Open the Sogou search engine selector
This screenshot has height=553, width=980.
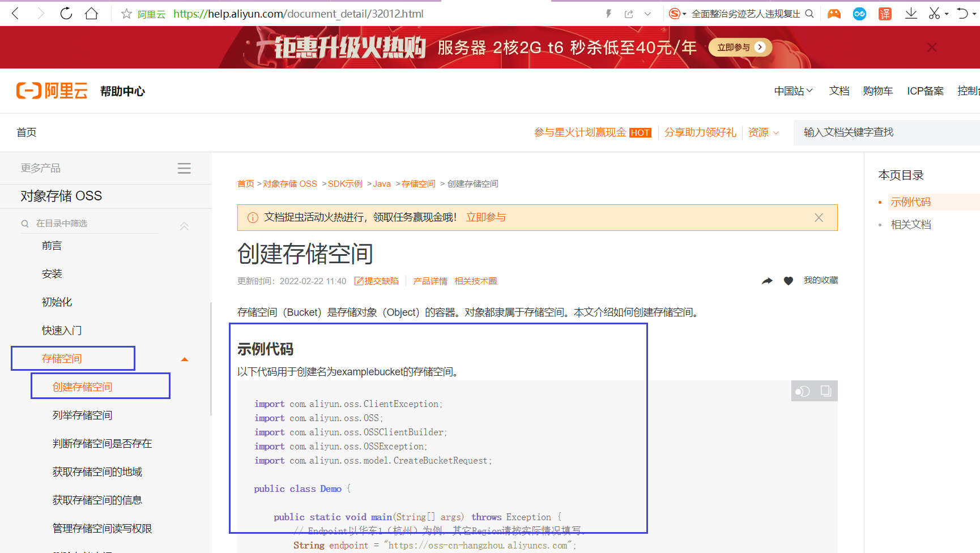click(677, 14)
